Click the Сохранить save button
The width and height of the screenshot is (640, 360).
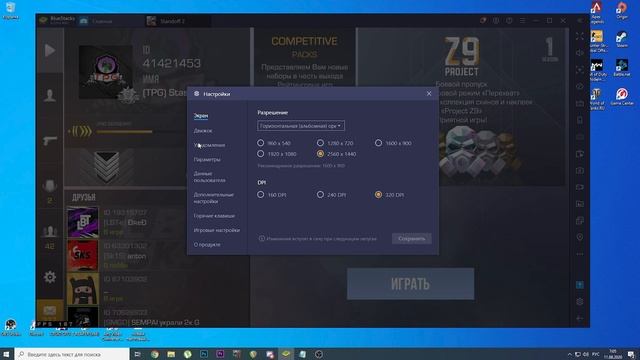411,238
